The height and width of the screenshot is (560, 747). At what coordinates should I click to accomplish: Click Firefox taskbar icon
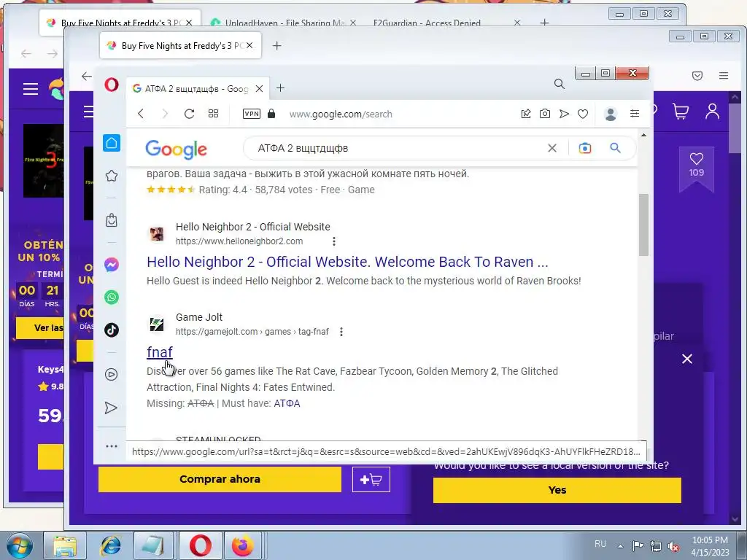pos(242,545)
